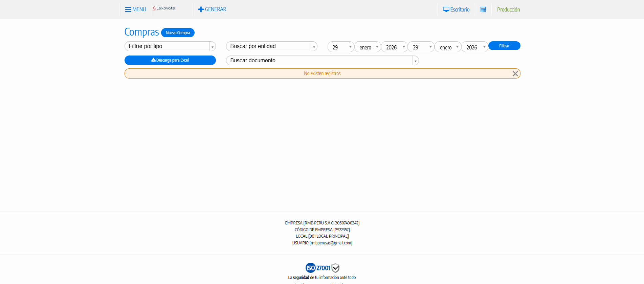Screen dimensions: 644x284
Task: Click the Lexovate logo
Action: tap(164, 8)
